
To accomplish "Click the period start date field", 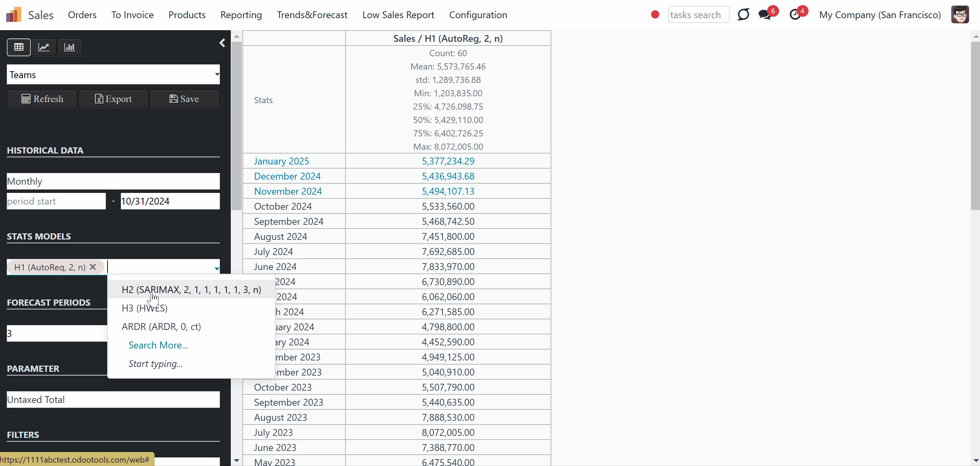I will point(56,201).
